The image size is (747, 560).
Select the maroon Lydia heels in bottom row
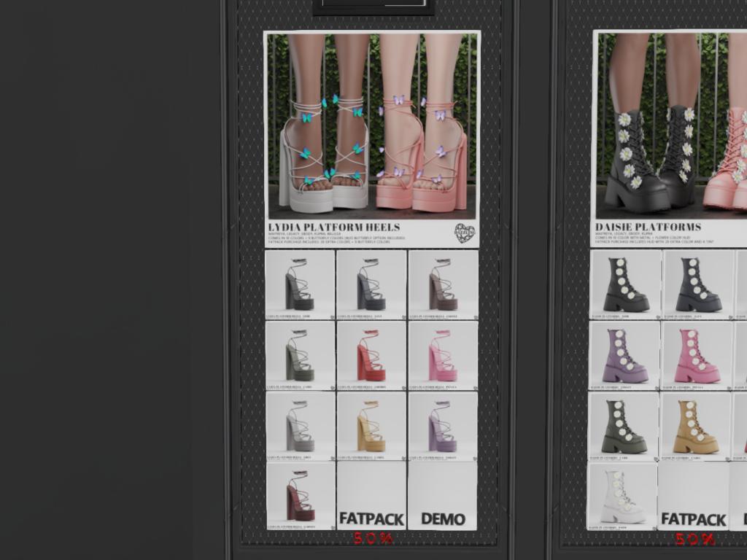tap(300, 496)
